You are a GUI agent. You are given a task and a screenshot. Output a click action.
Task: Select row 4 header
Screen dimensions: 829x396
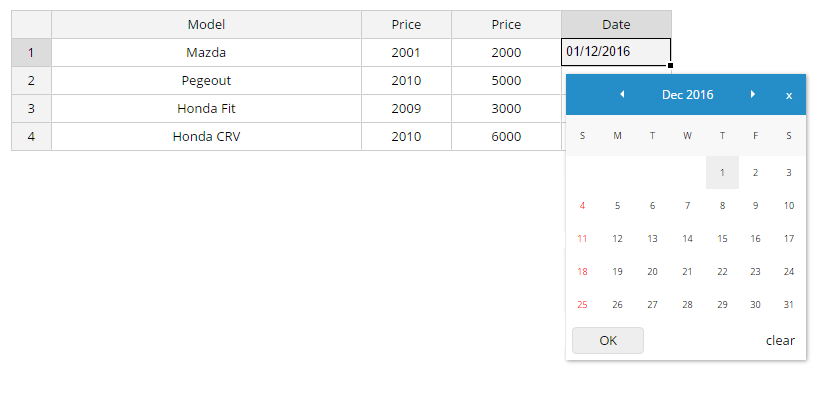click(x=31, y=136)
